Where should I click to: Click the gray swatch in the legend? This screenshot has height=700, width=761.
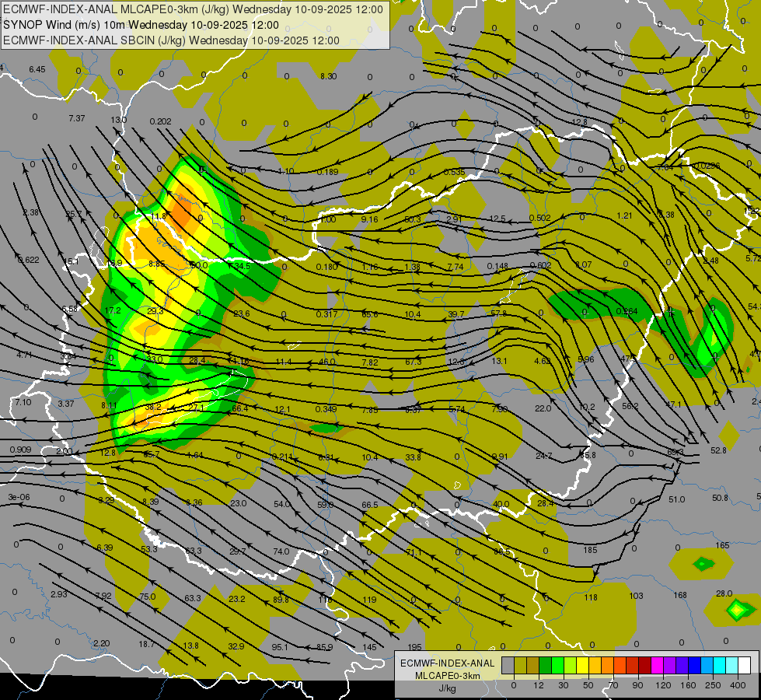[508, 665]
